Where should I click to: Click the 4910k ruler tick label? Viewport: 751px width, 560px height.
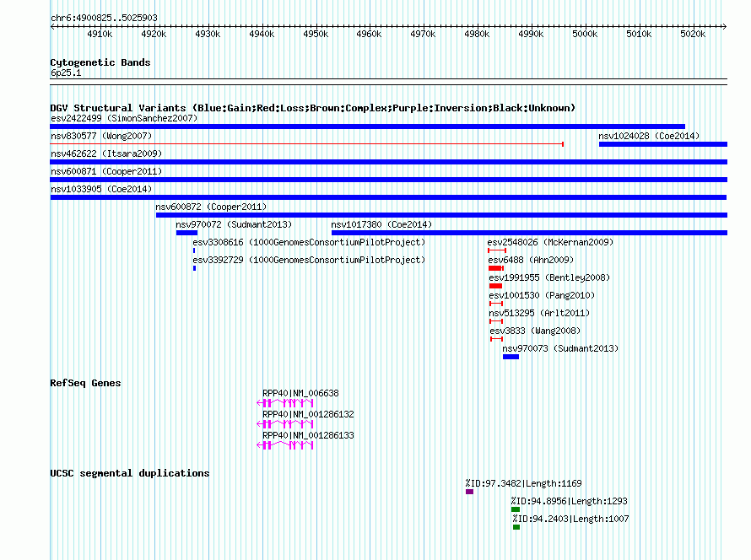(100, 34)
